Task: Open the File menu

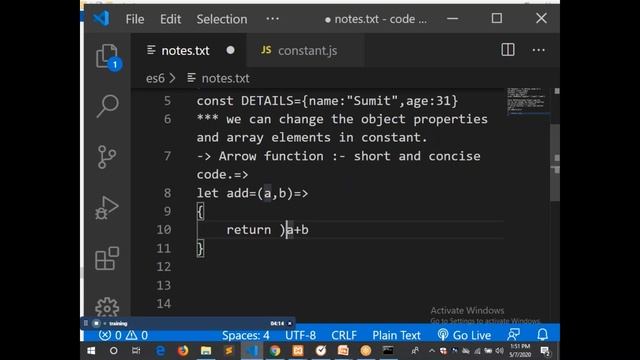Action: click(x=135, y=19)
